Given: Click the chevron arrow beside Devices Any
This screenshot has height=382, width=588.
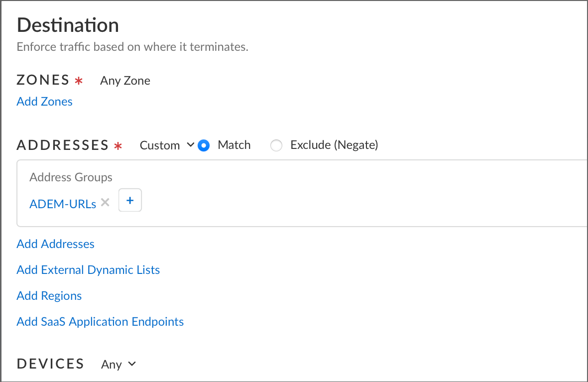Looking at the screenshot, I should (x=132, y=364).
